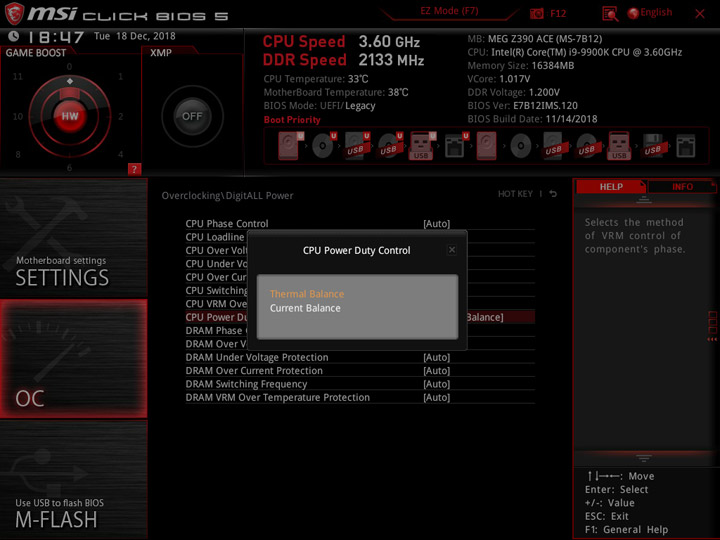The width and height of the screenshot is (720, 540).
Task: Select the CPU Phase Control setting row
Action: point(360,224)
